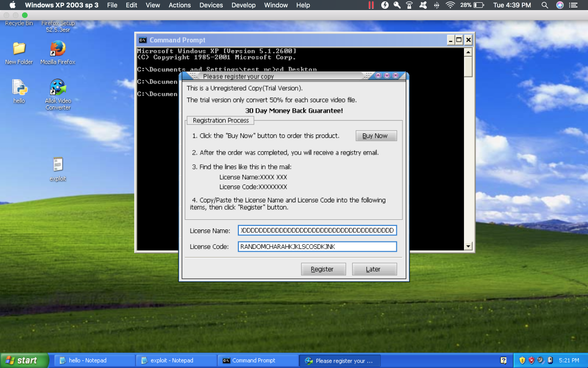Click the '30 Day Money Back Guarantee!' text
588x368 pixels.
click(x=294, y=111)
